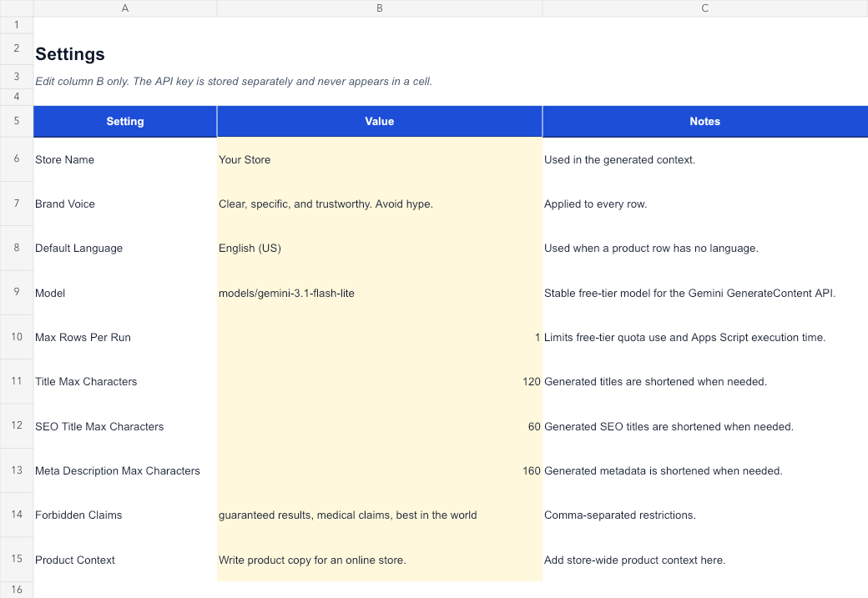The width and height of the screenshot is (868, 598).
Task: Select the Title Max Characters label
Action: click(x=125, y=381)
